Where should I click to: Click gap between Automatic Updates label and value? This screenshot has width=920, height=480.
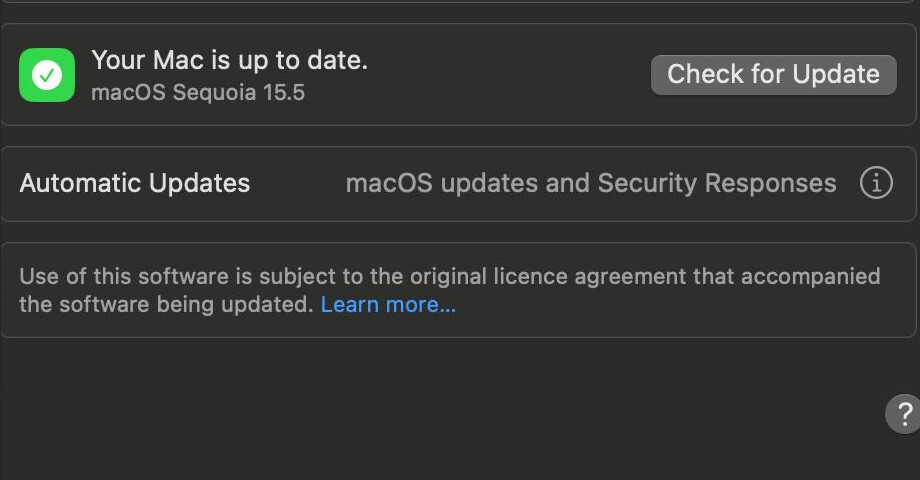pos(298,183)
